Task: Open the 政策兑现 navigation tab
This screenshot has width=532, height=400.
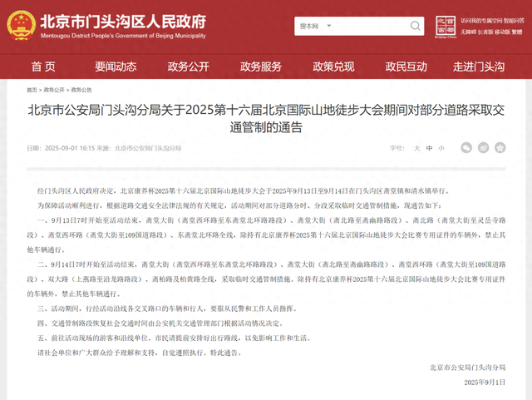Action: (333, 67)
